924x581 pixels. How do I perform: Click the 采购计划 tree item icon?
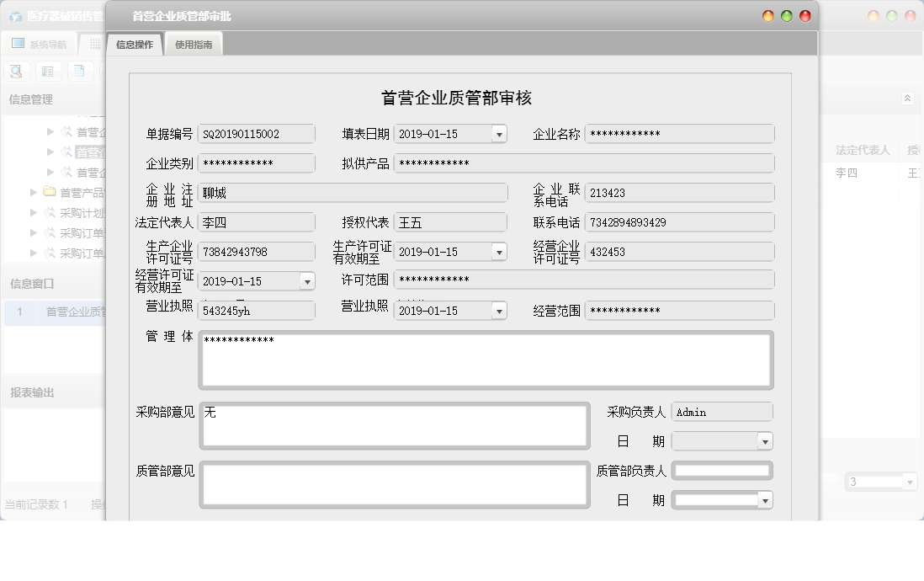point(50,212)
